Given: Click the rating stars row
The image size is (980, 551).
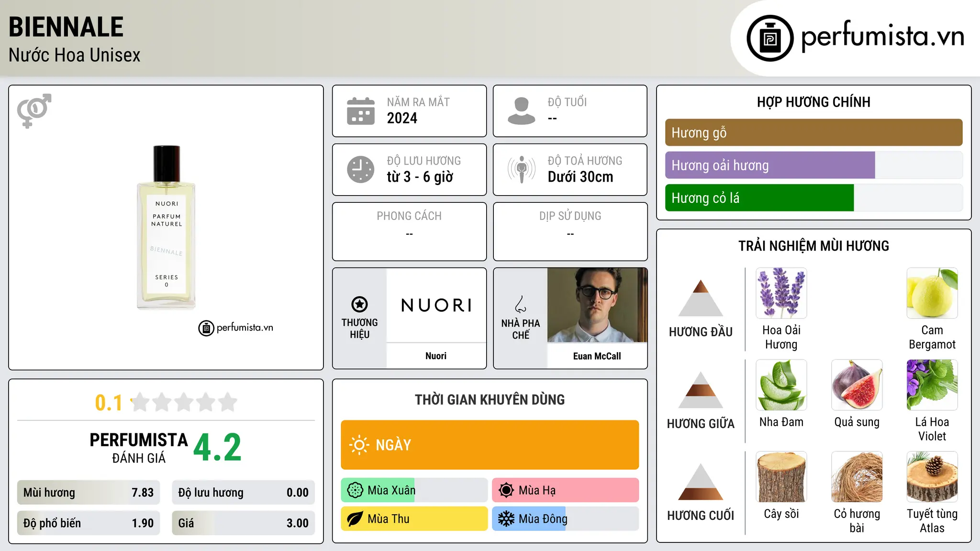Looking at the screenshot, I should point(184,402).
